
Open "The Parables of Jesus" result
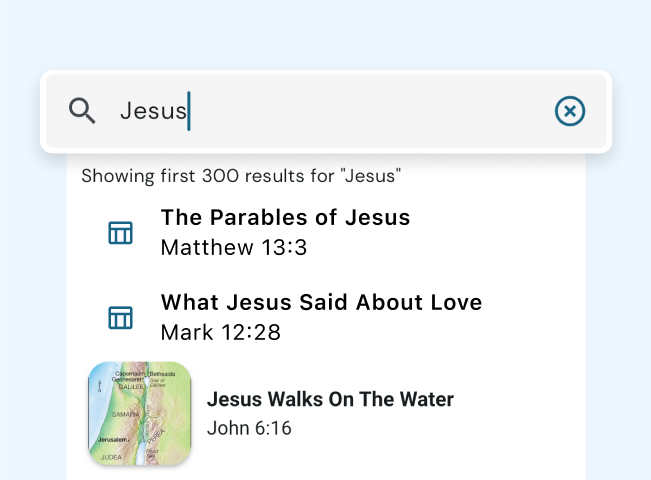pos(285,218)
